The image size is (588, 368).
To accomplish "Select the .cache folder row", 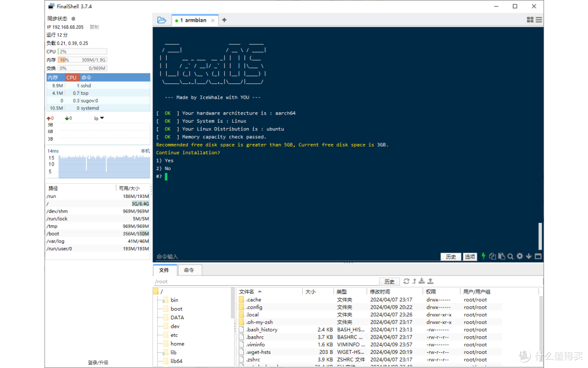I will click(369, 300).
